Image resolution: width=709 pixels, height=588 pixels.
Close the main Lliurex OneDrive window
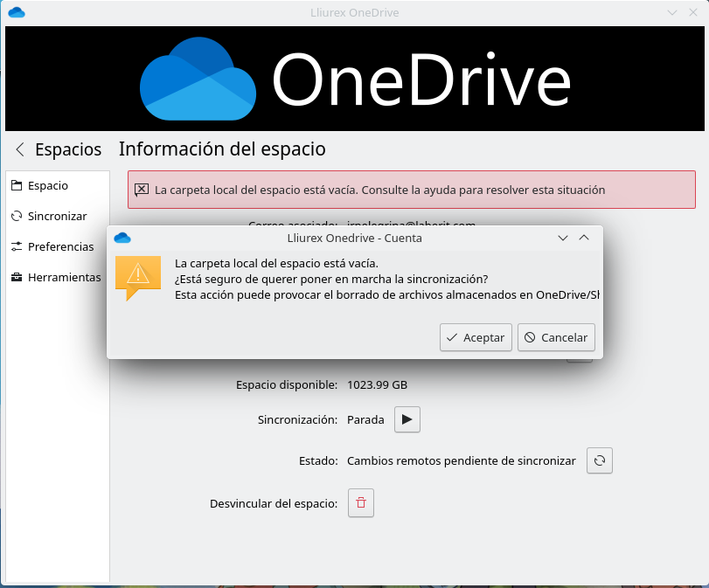[694, 12]
